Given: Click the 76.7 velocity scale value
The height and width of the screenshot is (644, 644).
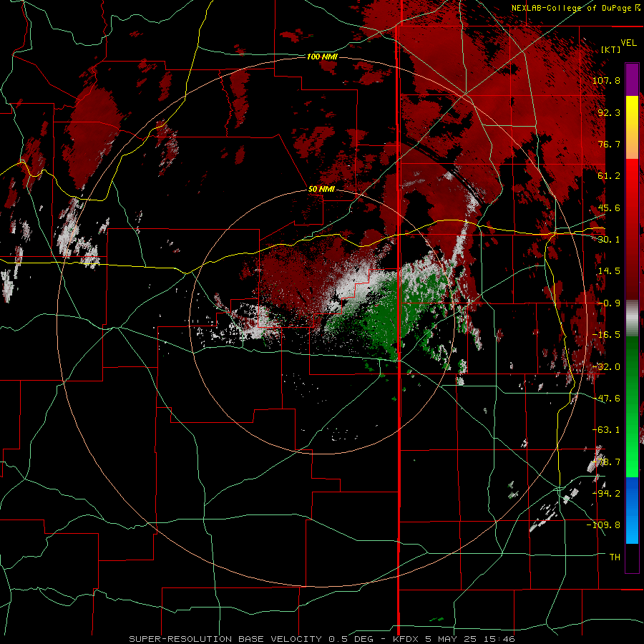Looking at the screenshot, I should tap(609, 144).
